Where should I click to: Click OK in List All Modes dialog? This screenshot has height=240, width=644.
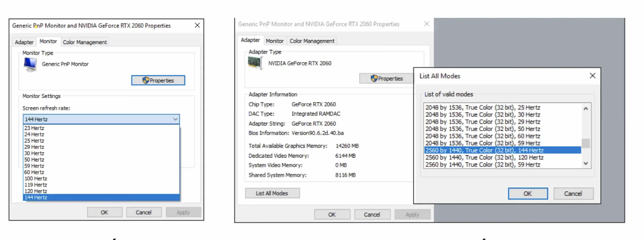point(528,194)
